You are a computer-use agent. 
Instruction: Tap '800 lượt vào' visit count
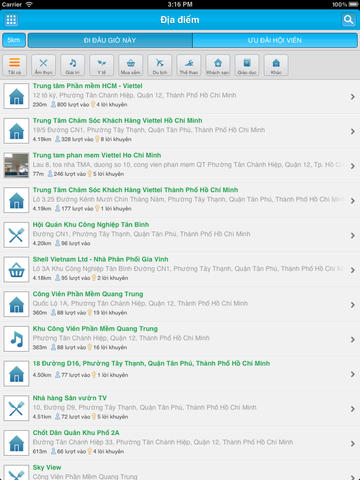coord(70,105)
